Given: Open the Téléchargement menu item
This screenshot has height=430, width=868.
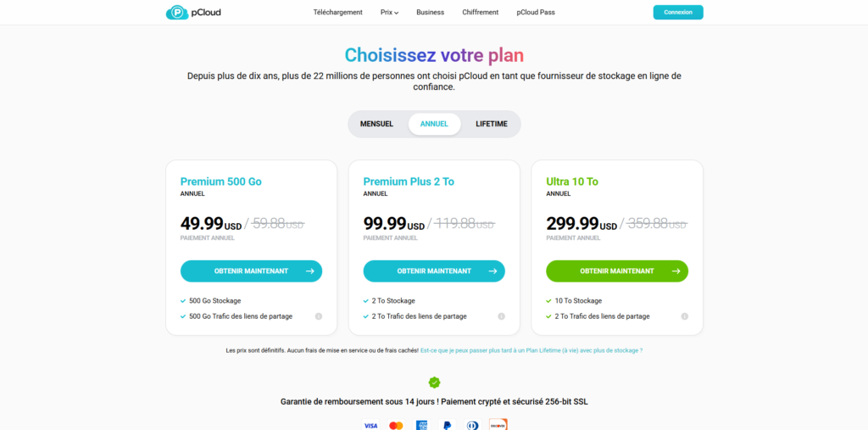Looking at the screenshot, I should (x=337, y=13).
